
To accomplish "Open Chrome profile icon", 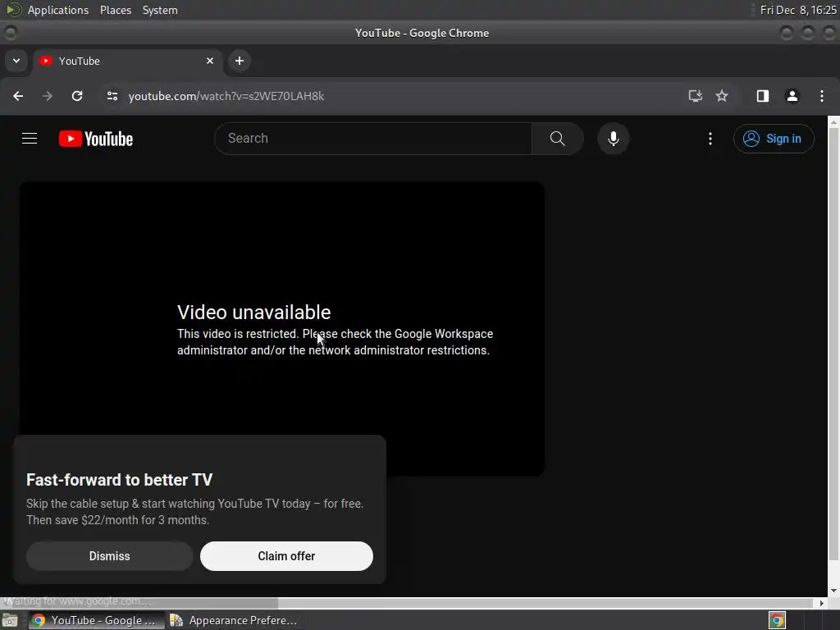I will 792,96.
